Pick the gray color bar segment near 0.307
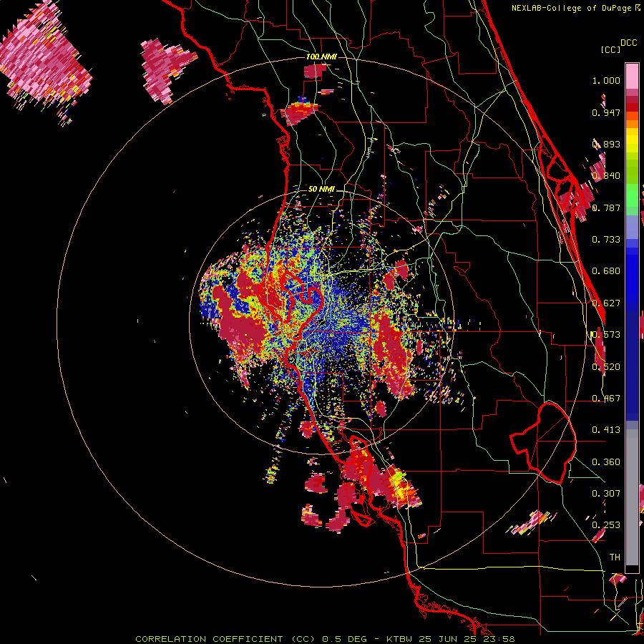 (x=632, y=497)
